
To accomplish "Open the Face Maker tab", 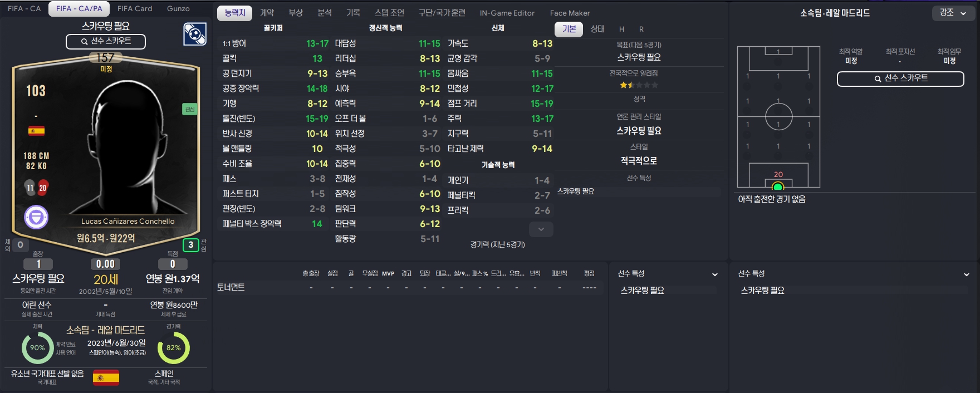I will point(570,13).
